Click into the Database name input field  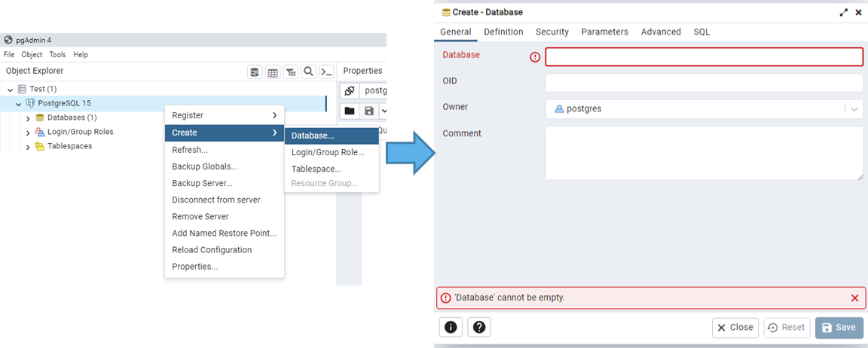pos(704,57)
